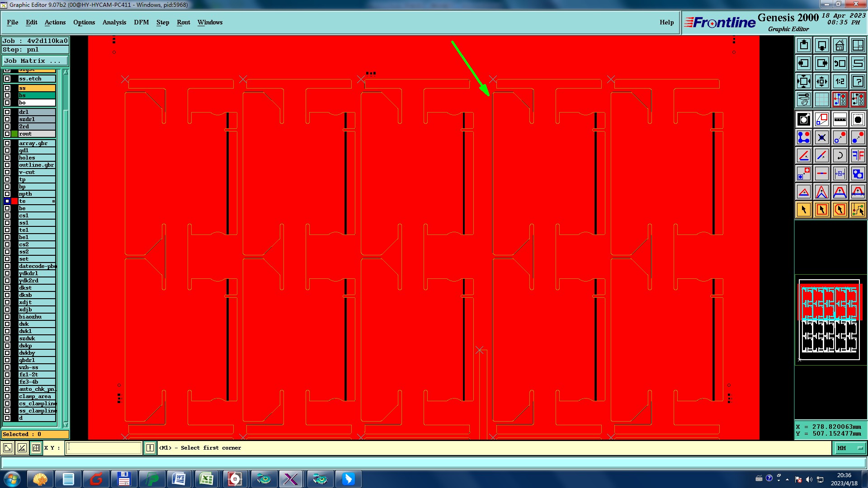
Task: Click the 1:2 zoom icon
Action: point(840,81)
